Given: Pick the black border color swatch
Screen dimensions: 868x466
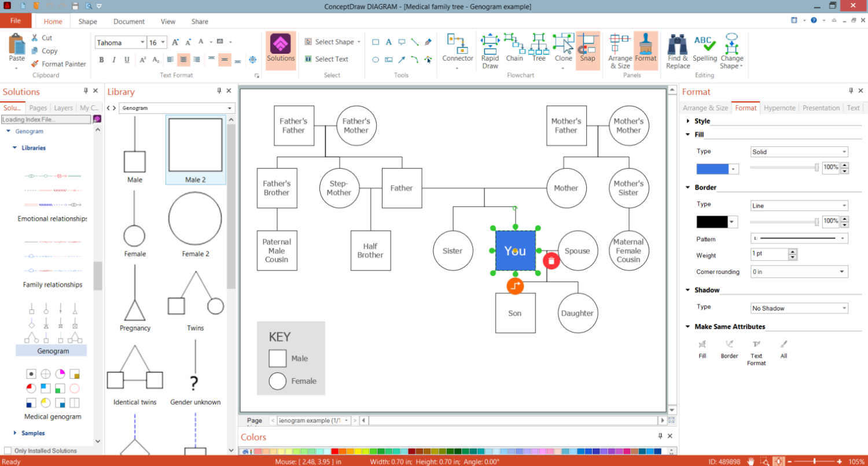Looking at the screenshot, I should coord(712,222).
